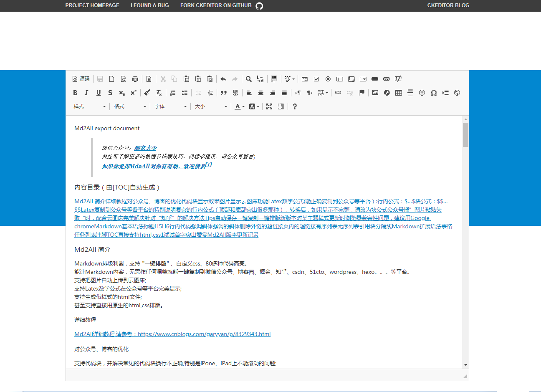The image size is (541, 392).
Task: Increase indent of the paragraph
Action: (x=210, y=93)
